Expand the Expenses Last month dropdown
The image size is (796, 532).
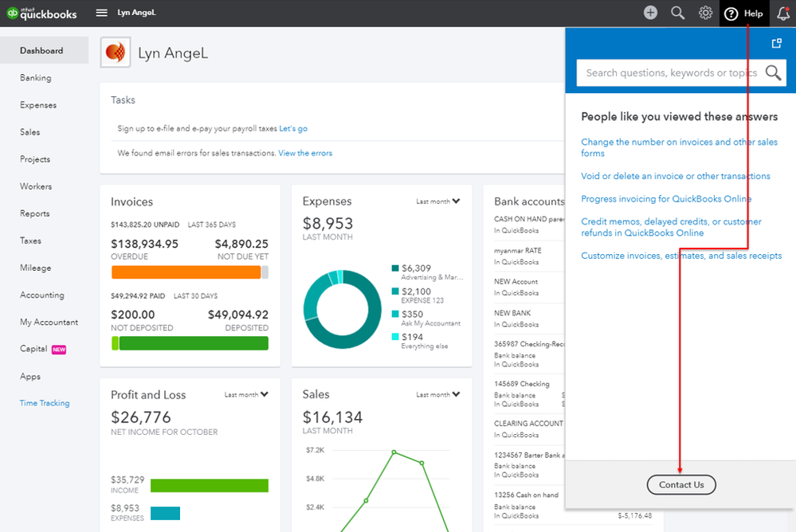(x=438, y=201)
